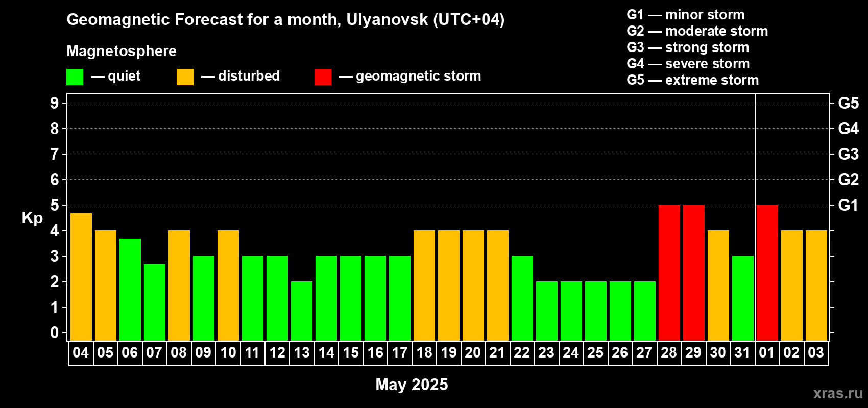Image resolution: width=868 pixels, height=408 pixels.
Task: Click the G1 — minor storm legend line
Action: pyautogui.click(x=686, y=15)
